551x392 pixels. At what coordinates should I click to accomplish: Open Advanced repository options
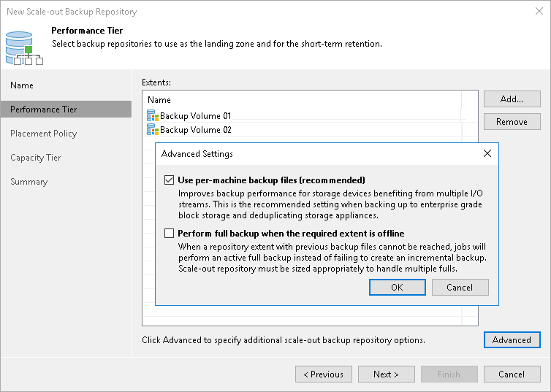click(512, 339)
